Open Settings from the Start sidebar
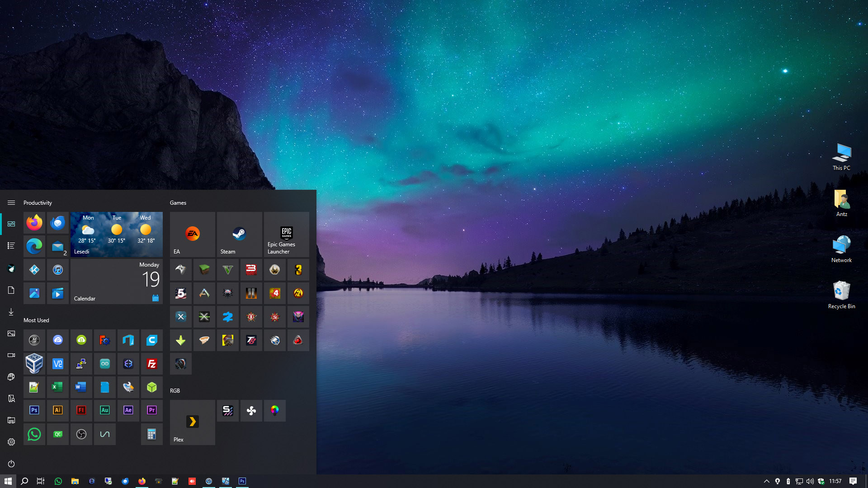Viewport: 868px width, 488px height. point(11,442)
